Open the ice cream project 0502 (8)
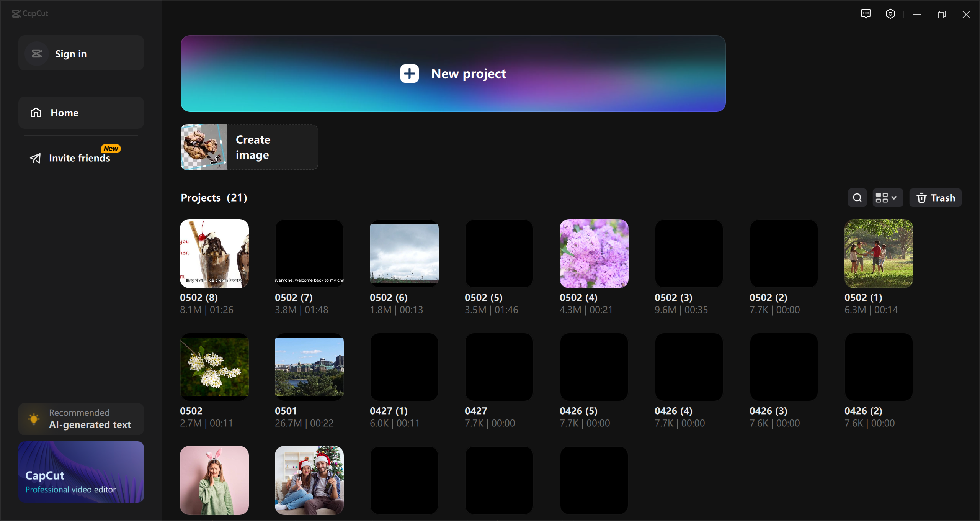Image resolution: width=980 pixels, height=521 pixels. click(x=214, y=253)
